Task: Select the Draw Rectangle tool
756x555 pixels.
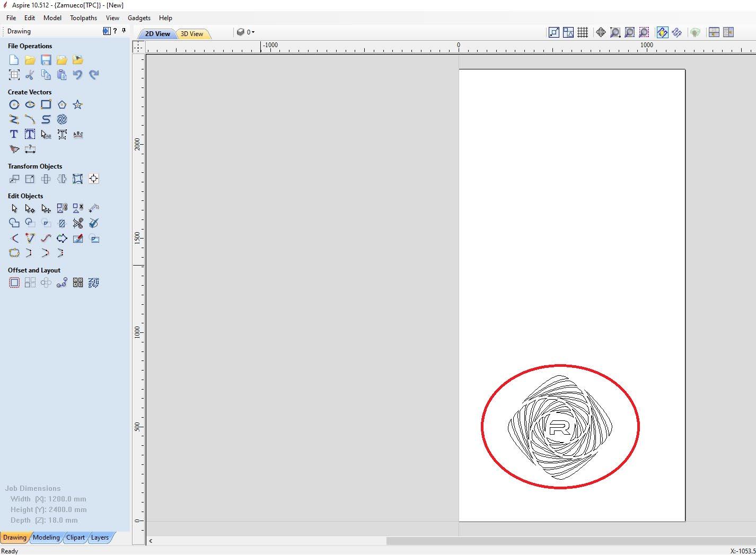Action: 46,104
